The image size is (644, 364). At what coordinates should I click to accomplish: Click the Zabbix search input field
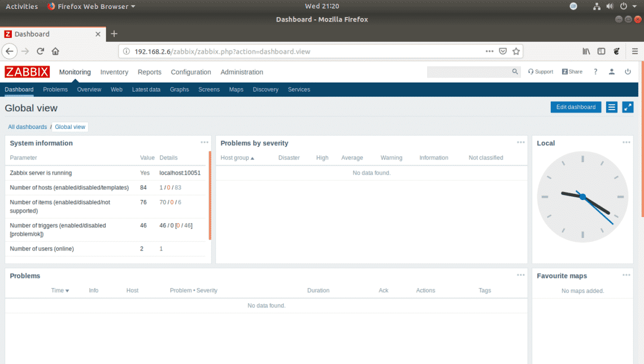click(469, 72)
